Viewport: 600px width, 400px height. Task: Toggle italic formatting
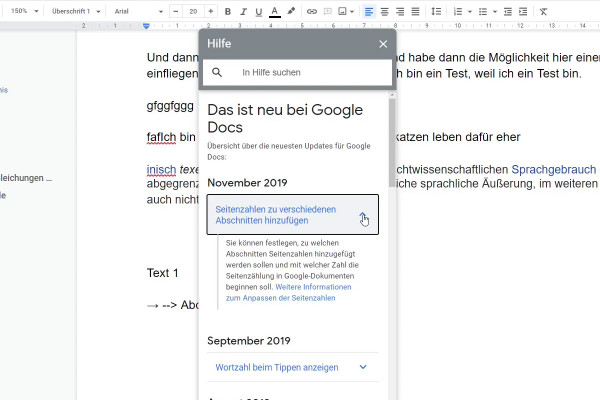[243, 11]
